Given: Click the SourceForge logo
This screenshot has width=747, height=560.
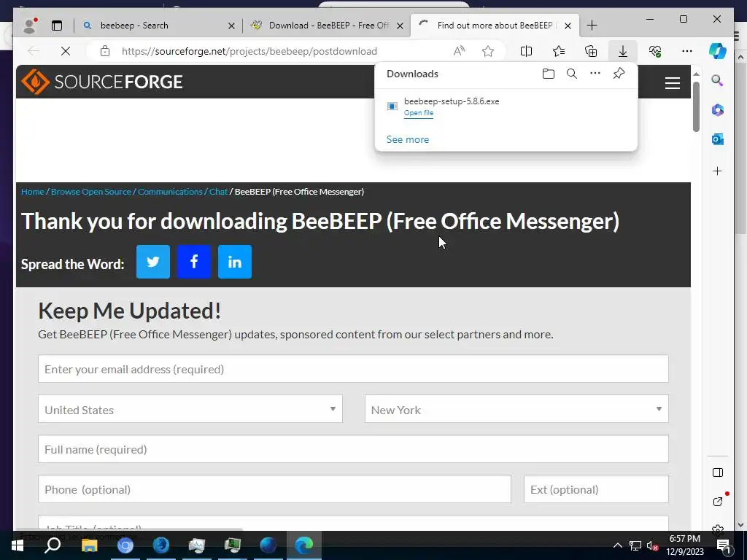Looking at the screenshot, I should tap(102, 82).
